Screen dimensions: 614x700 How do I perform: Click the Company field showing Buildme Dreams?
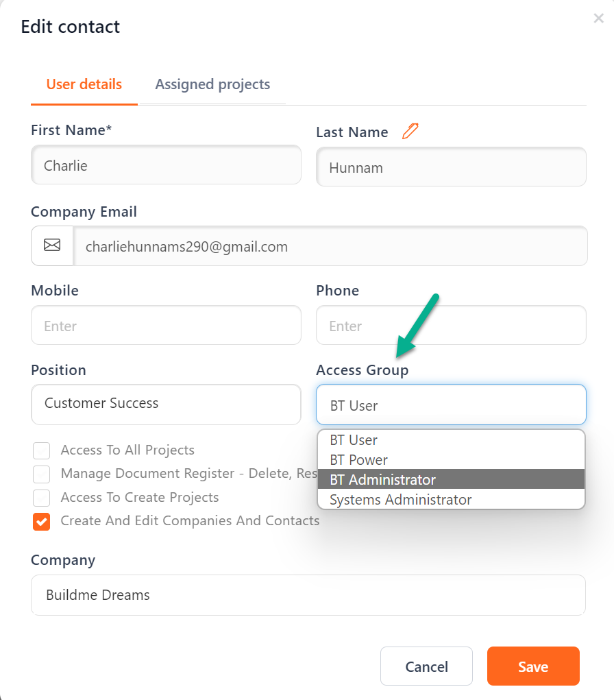[308, 595]
